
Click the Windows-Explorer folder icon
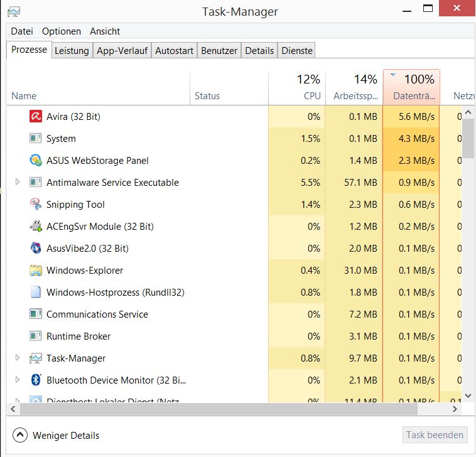click(x=36, y=270)
